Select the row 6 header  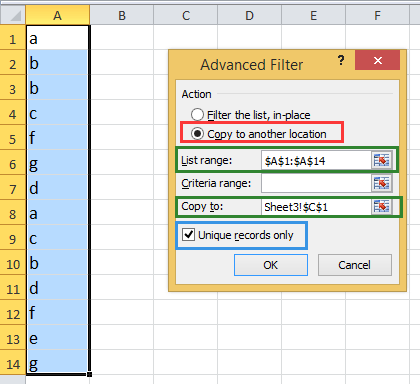click(x=13, y=163)
